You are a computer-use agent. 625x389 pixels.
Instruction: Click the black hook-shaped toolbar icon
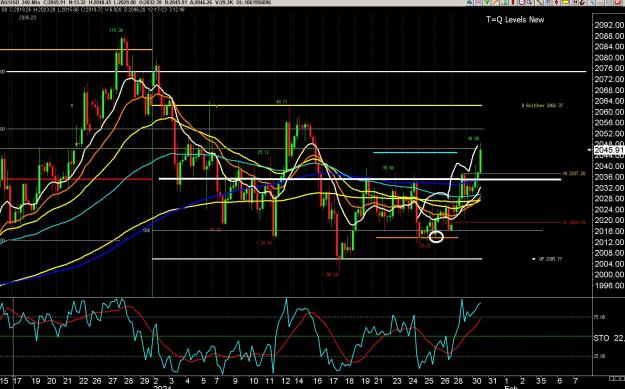tap(583, 2)
